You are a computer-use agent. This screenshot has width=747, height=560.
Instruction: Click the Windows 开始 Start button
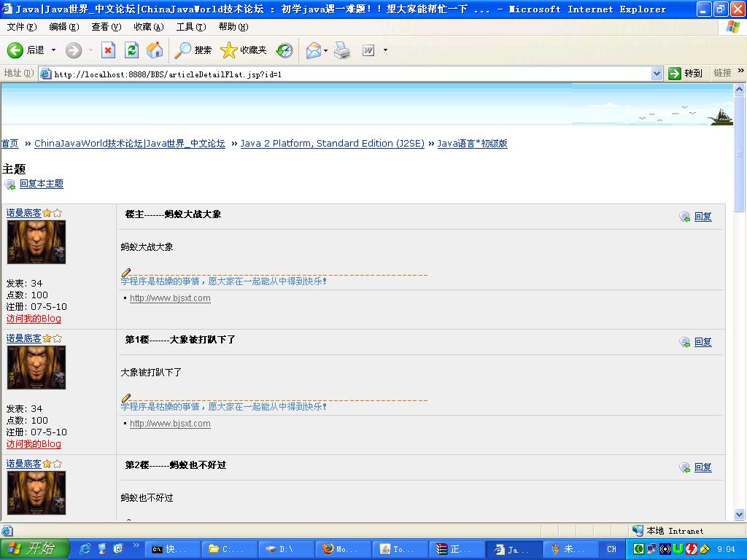[35, 549]
